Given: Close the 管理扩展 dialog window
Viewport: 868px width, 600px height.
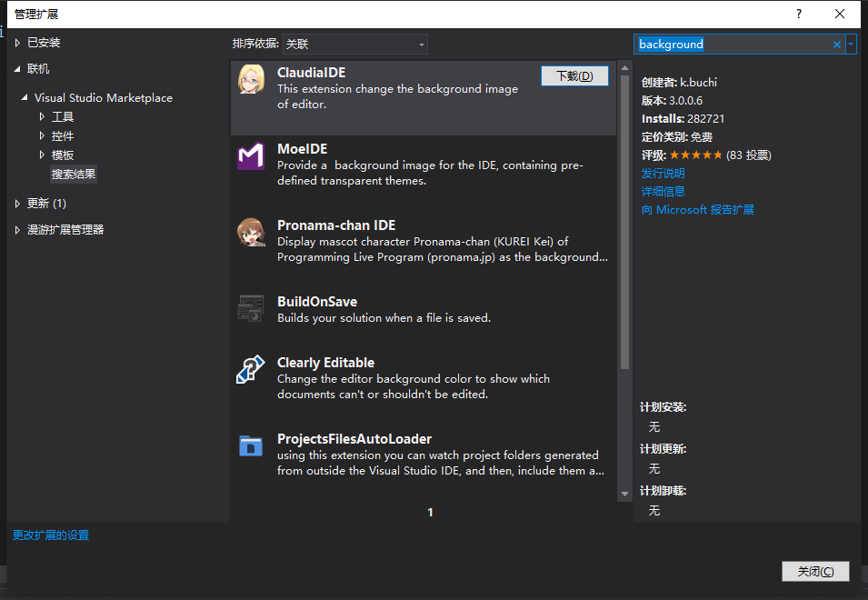Looking at the screenshot, I should (840, 14).
